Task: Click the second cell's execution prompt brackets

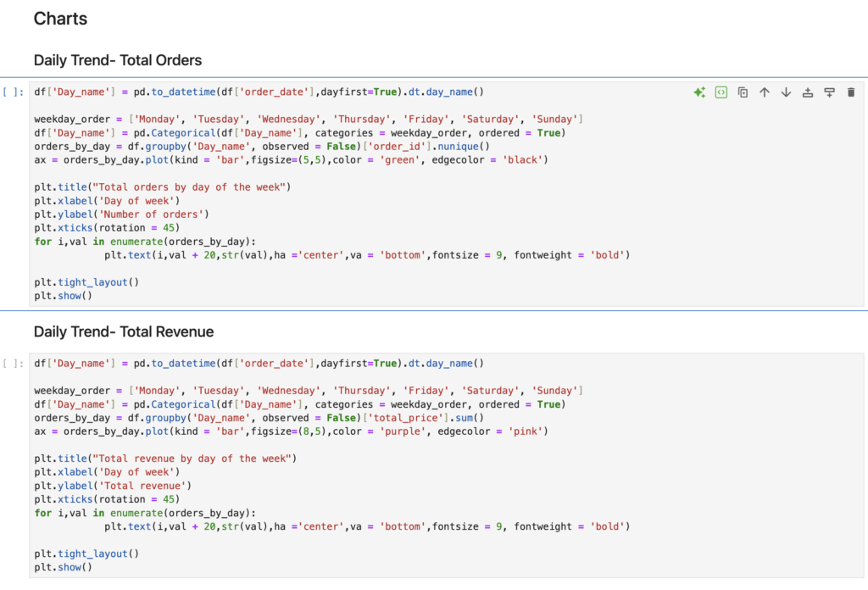Action: point(14,364)
